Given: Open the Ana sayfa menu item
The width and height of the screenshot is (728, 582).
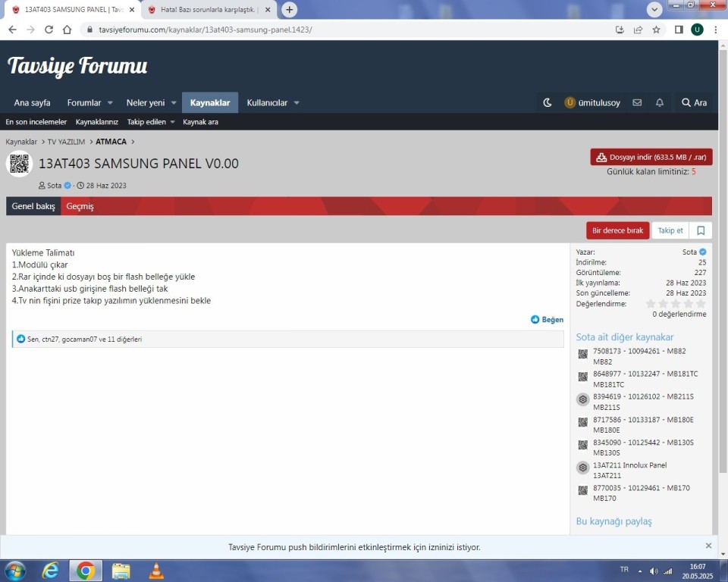Looking at the screenshot, I should (32, 102).
